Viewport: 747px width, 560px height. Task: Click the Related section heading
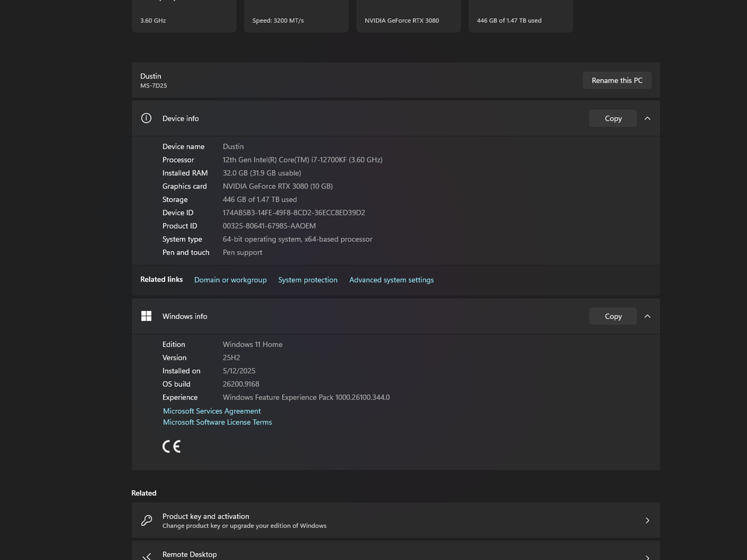[x=144, y=493]
